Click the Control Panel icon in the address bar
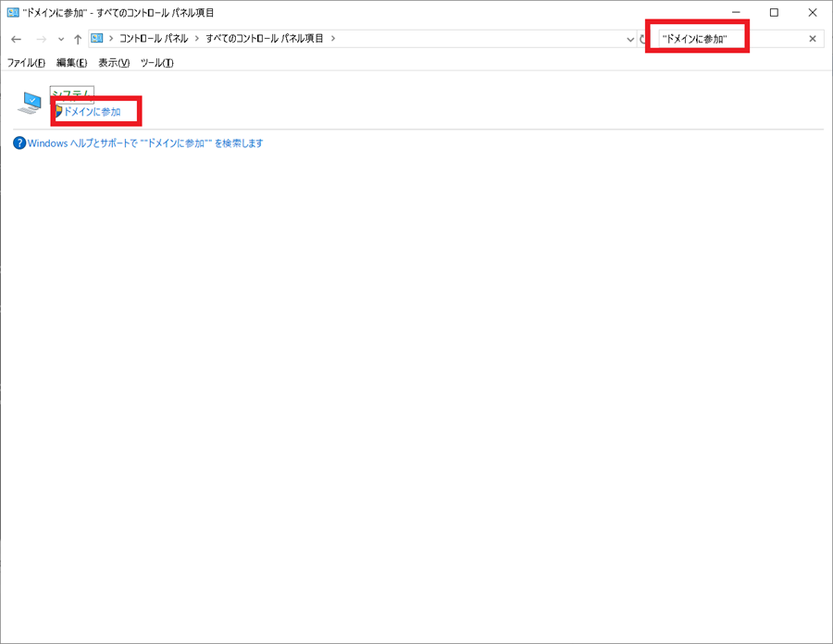 click(x=96, y=39)
